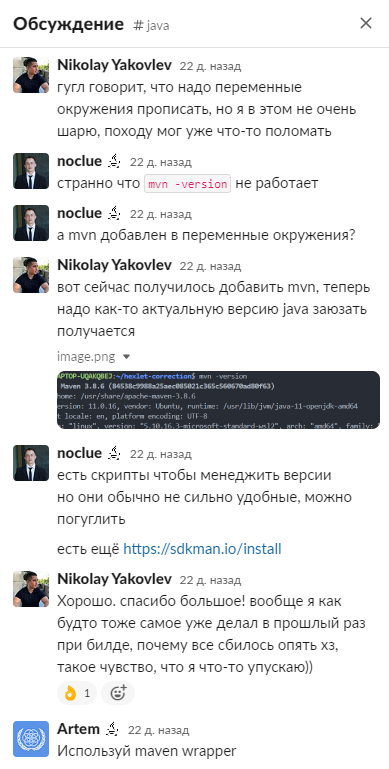Open the Maven terminal screenshot preview

(x=218, y=400)
